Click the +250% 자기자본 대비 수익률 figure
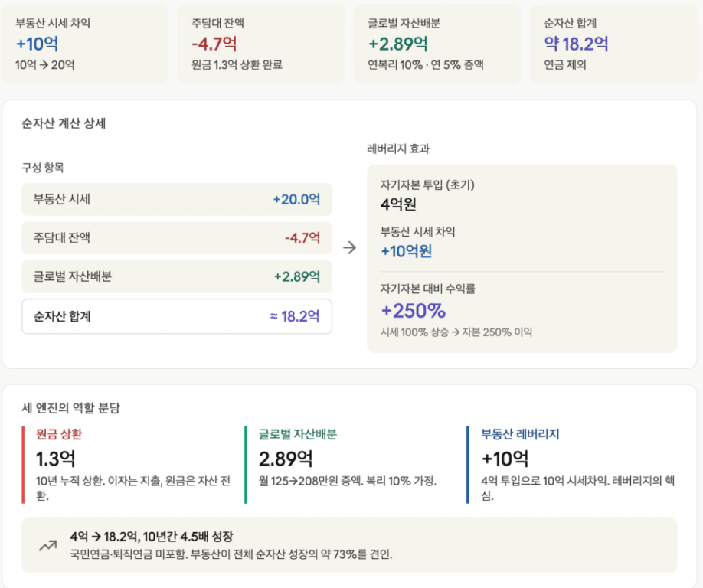703x588 pixels. 413,311
